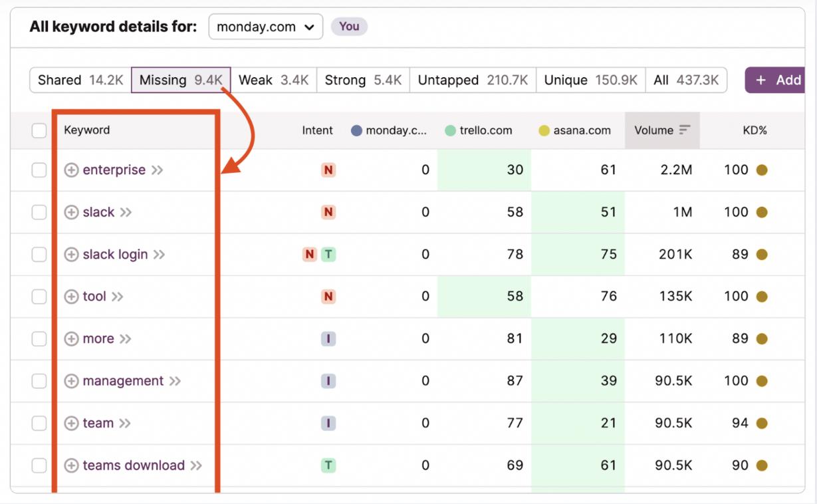This screenshot has height=504, width=817.
Task: Open the monday.com domain dropdown
Action: click(x=265, y=27)
